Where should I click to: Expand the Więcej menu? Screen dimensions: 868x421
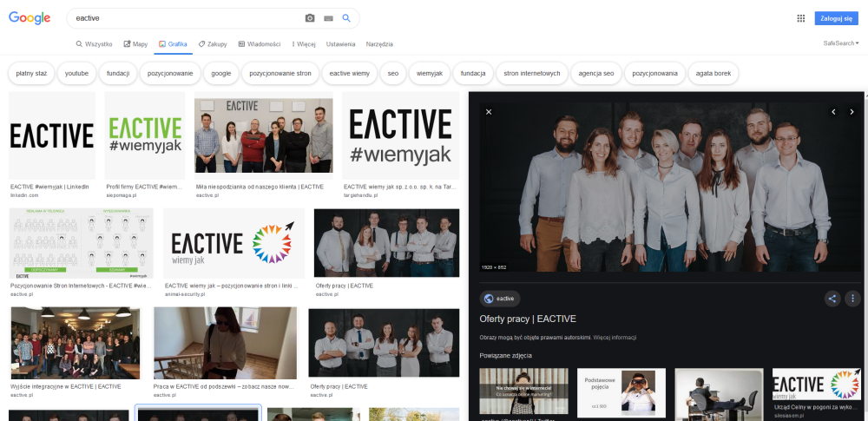click(303, 44)
